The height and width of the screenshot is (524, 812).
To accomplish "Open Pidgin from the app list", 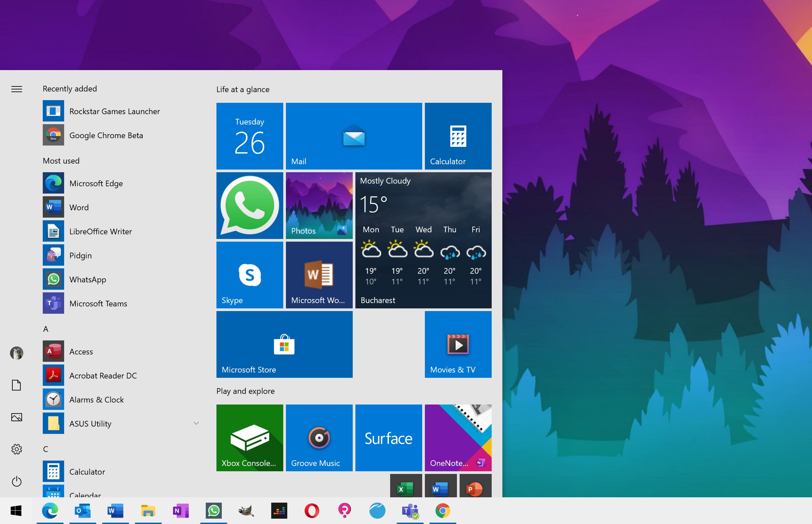I will pyautogui.click(x=121, y=255).
